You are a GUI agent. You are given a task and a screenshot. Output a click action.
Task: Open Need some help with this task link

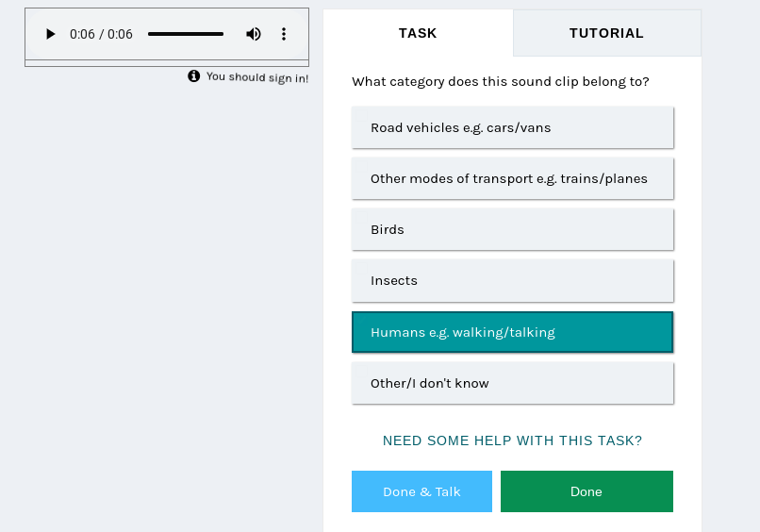click(x=512, y=441)
